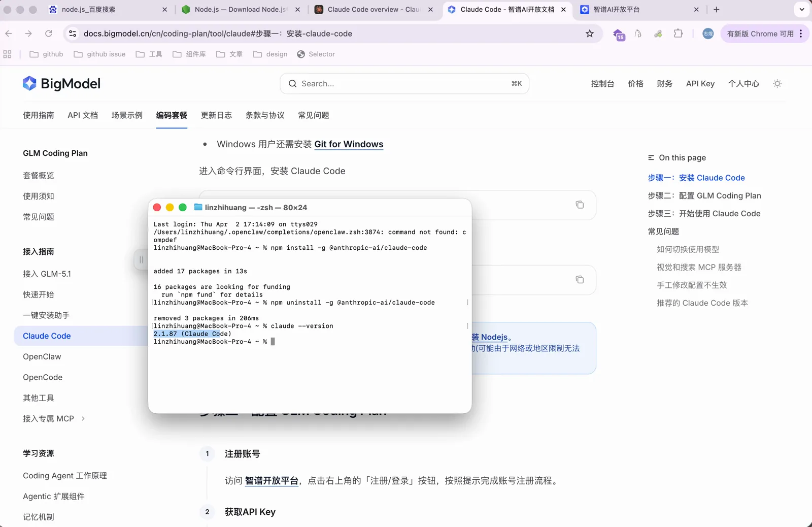Open 使用须知 in sidebar
812x527 pixels.
[39, 196]
